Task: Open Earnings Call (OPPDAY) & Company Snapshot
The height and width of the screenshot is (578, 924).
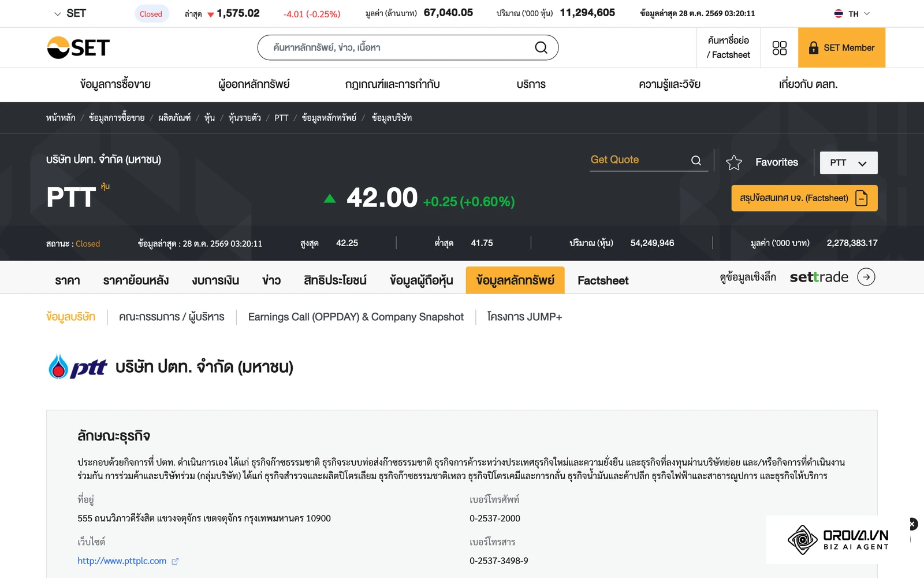Action: [x=356, y=317]
